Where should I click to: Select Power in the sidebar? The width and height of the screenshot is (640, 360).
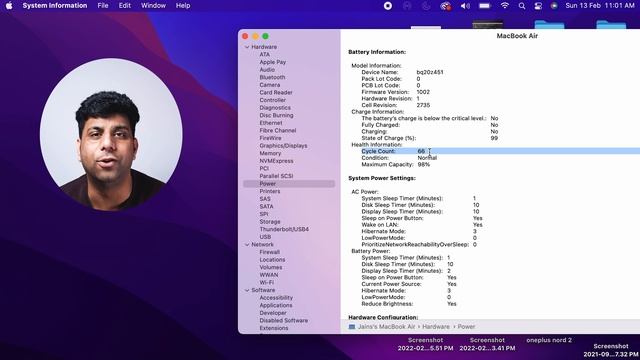(289, 184)
